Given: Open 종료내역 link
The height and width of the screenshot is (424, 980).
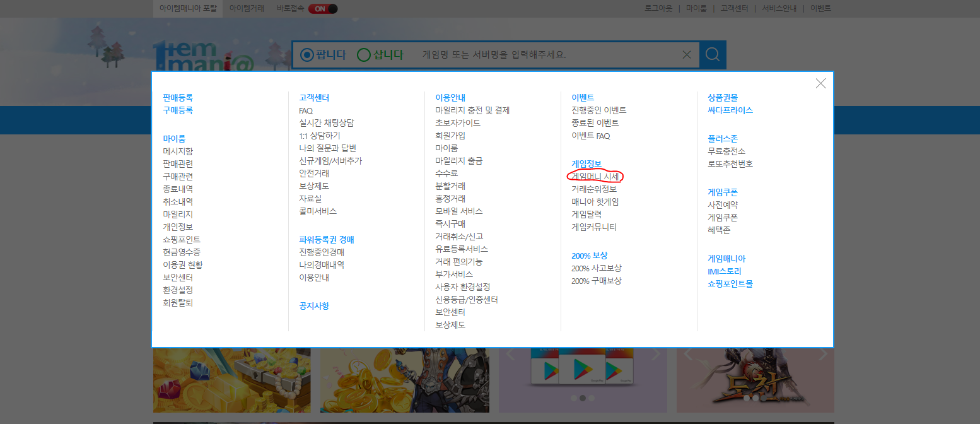Looking at the screenshot, I should pyautogui.click(x=178, y=189).
